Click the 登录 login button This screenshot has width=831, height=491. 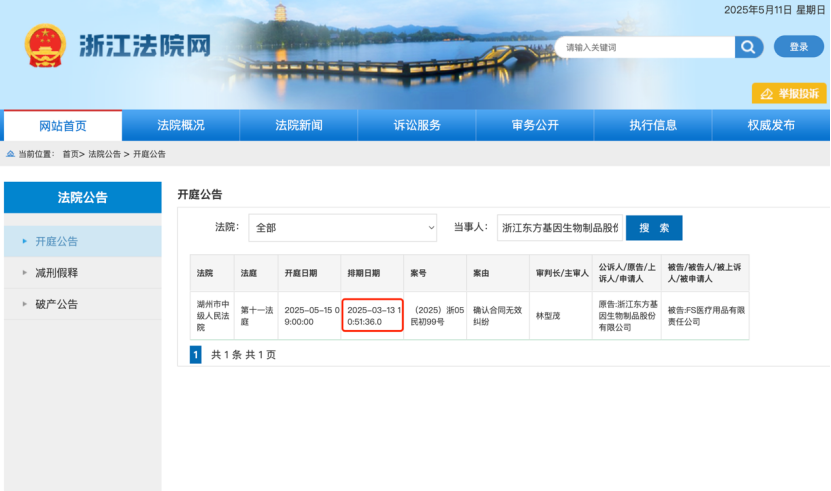pos(799,47)
